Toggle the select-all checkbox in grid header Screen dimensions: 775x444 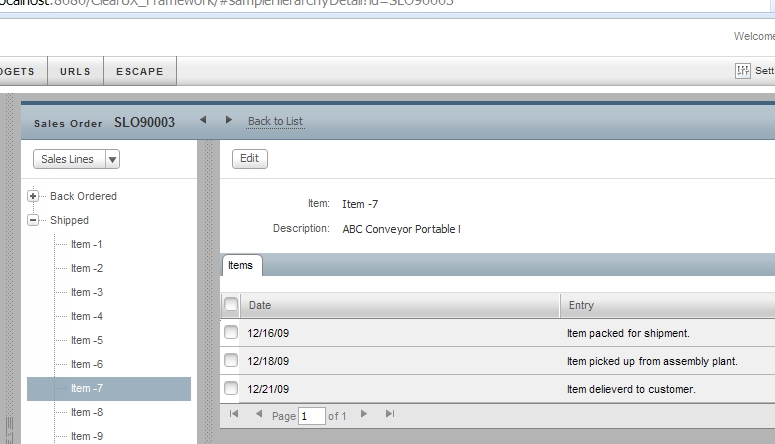(x=231, y=305)
